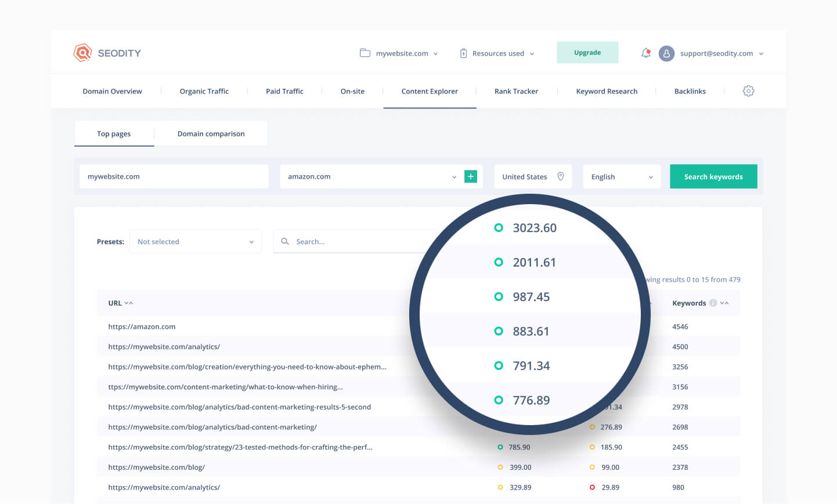The image size is (837, 504).
Task: Open the Presets Not selected dropdown
Action: [195, 242]
